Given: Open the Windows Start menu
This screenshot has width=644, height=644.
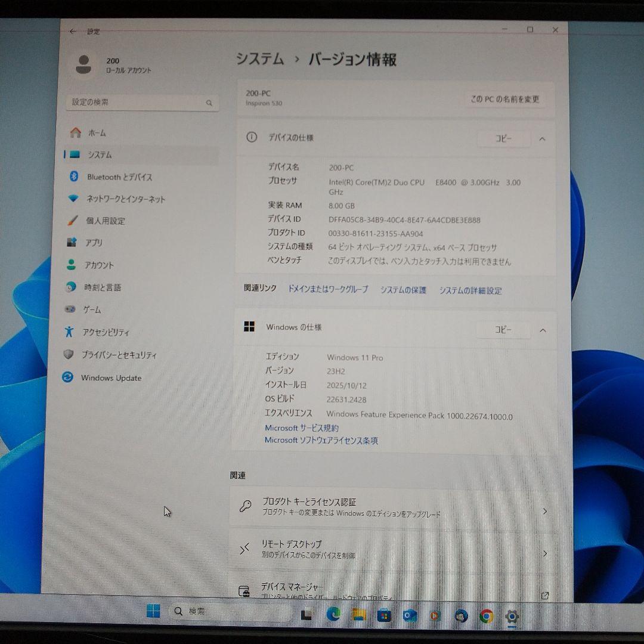Looking at the screenshot, I should [153, 611].
